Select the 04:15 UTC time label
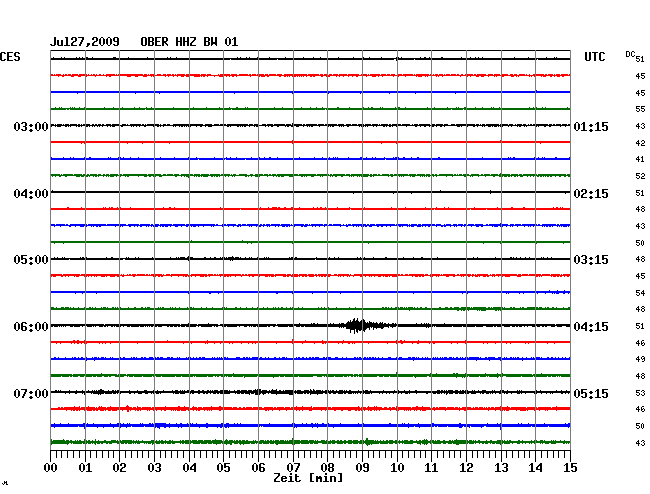Image resolution: width=650 pixels, height=494 pixels. click(591, 327)
